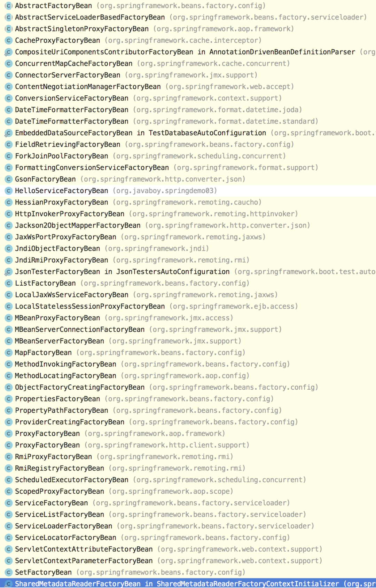This screenshot has height=588, width=376.
Task: Click class icon next to RmiProxyFactoryBean
Action: coord(8,456)
